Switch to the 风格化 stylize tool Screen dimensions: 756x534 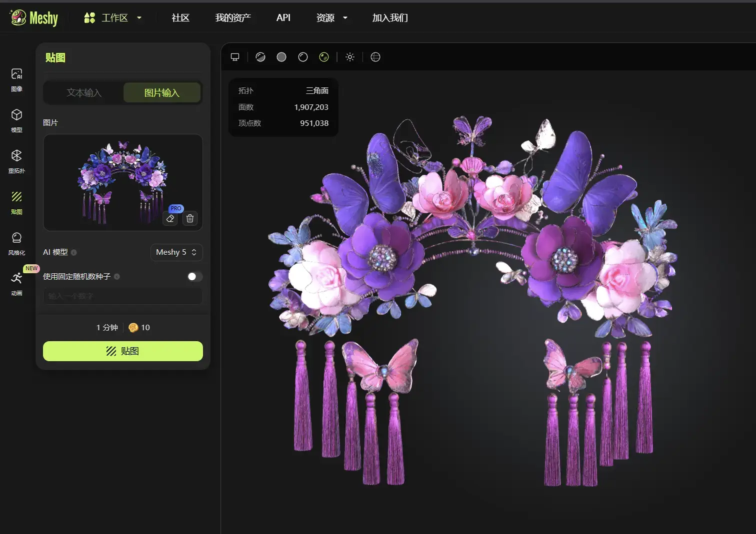[x=16, y=242]
